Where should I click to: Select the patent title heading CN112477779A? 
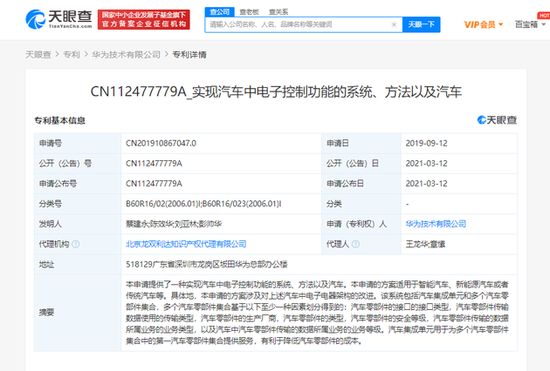[x=276, y=92]
